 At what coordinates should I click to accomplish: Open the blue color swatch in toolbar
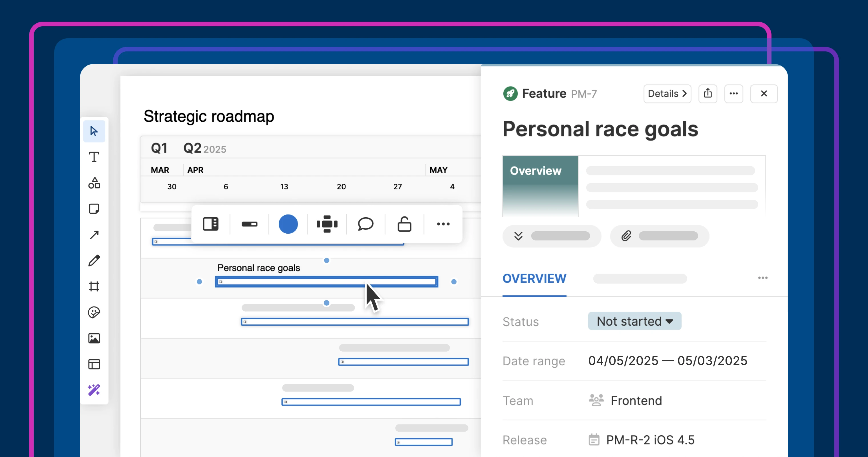[288, 224]
